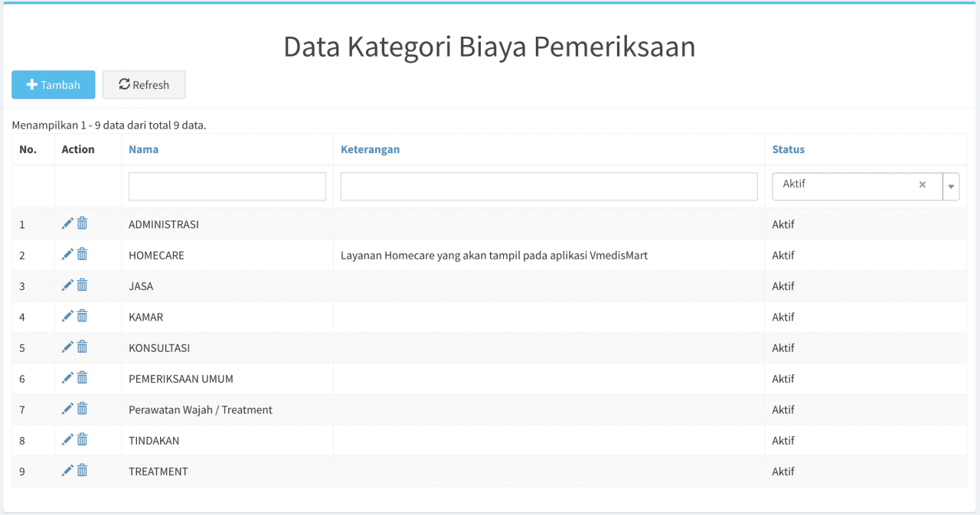The height and width of the screenshot is (515, 980).
Task: Focus the Nama filter text field
Action: tap(227, 187)
